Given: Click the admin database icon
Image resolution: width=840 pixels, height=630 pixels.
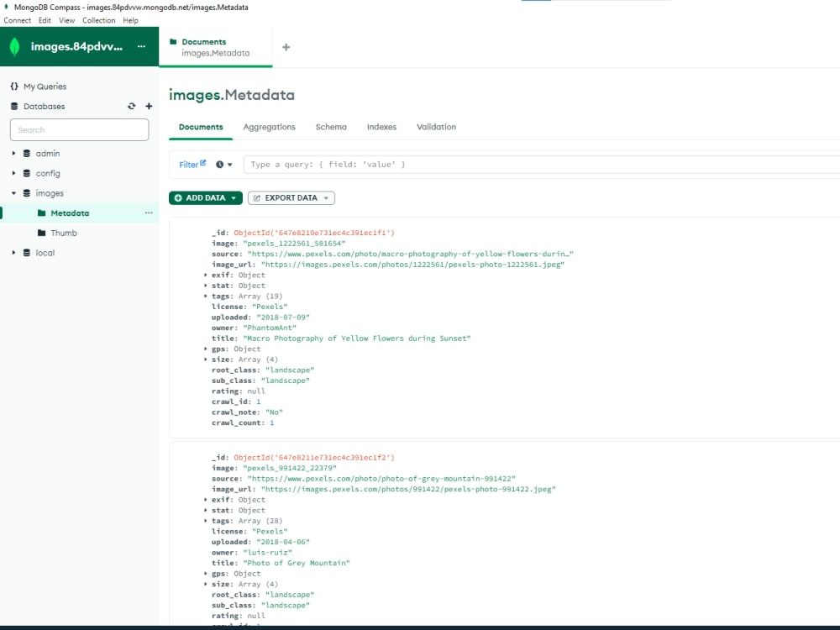Looking at the screenshot, I should [27, 153].
